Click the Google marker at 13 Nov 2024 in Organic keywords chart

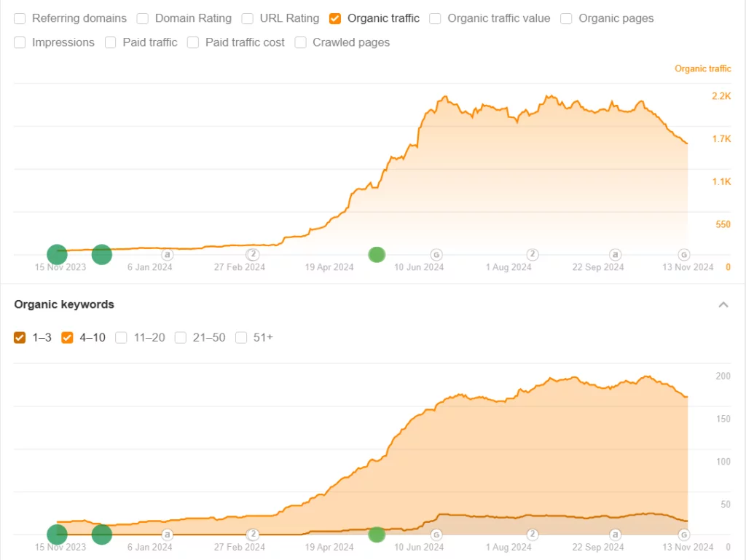684,535
